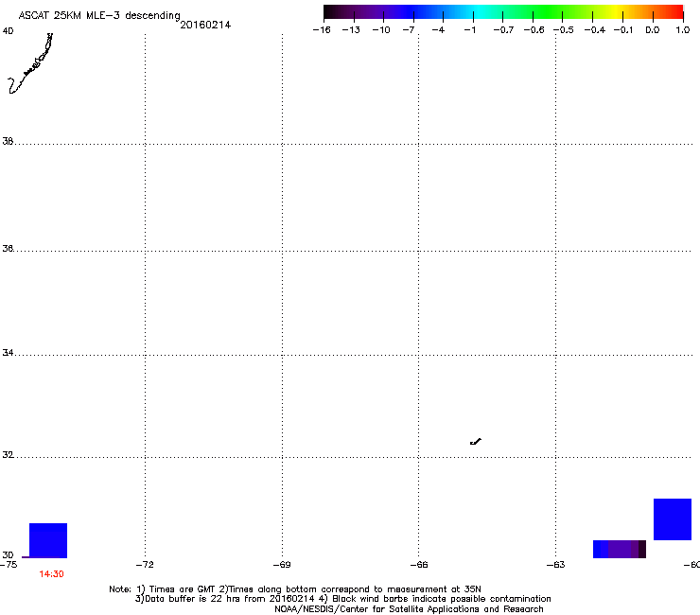Click the colorbar label -0.6
The width and height of the screenshot is (700, 615).
[534, 30]
